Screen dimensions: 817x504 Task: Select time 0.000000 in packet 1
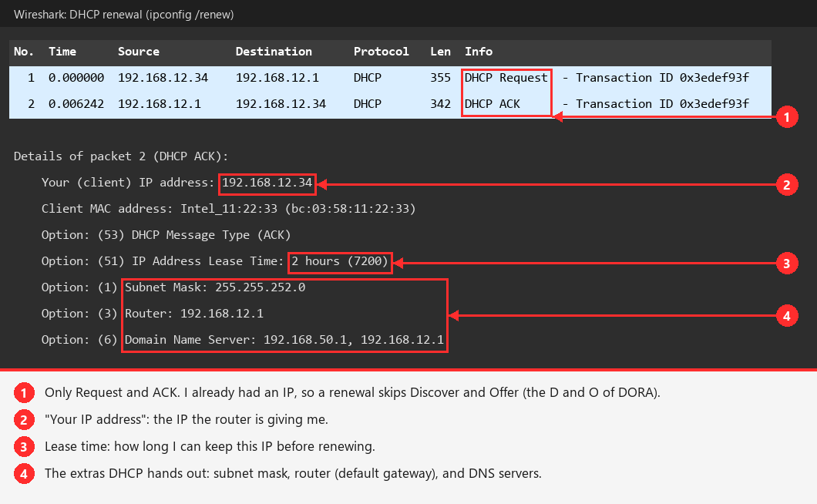pos(76,78)
